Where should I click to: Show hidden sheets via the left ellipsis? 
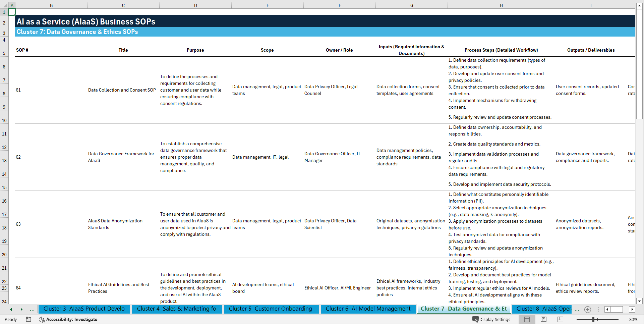(32, 309)
